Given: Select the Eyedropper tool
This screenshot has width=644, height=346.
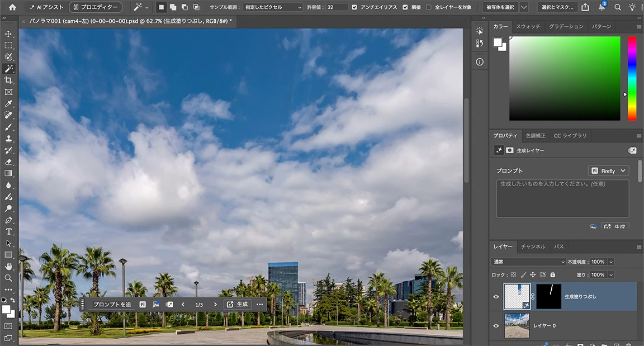Looking at the screenshot, I should click(8, 103).
